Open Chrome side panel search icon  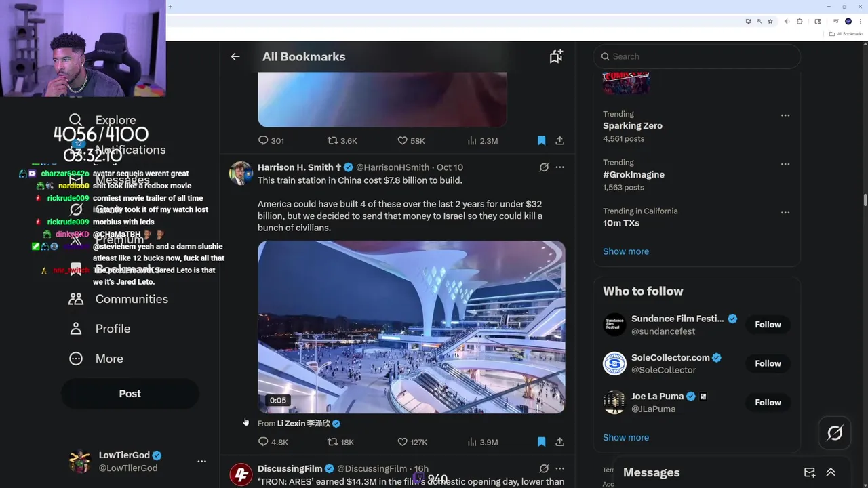pos(818,22)
